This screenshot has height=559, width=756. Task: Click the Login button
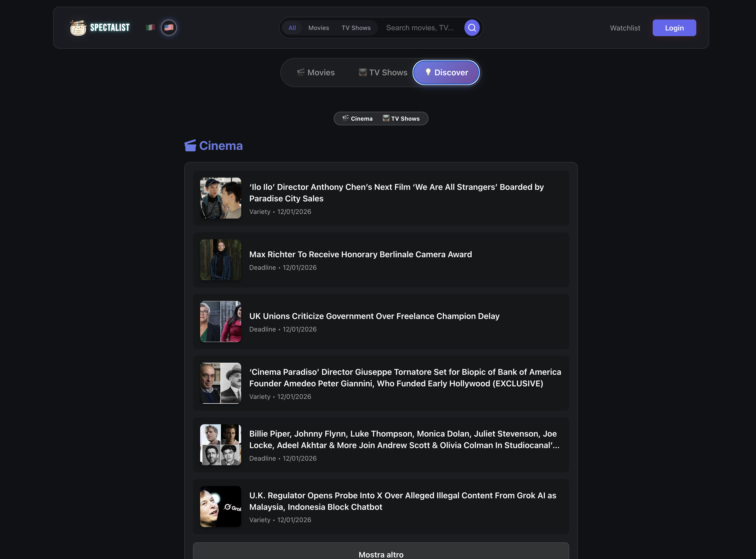[x=674, y=28]
